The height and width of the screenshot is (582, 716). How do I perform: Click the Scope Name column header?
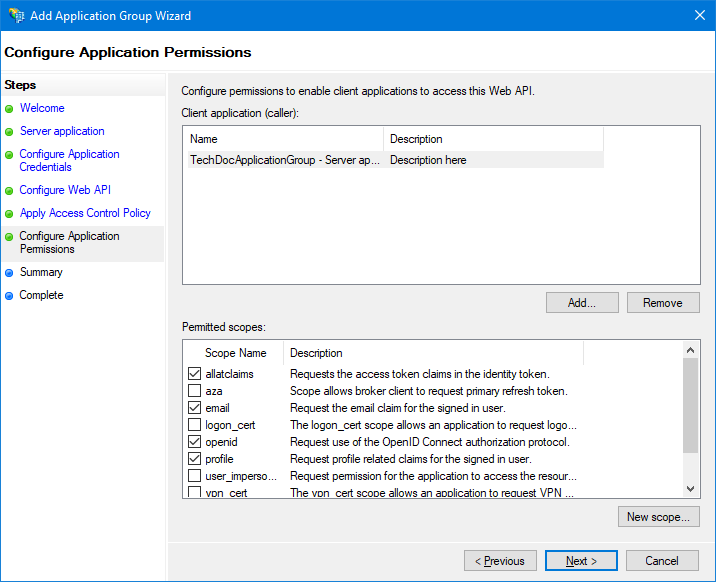[235, 353]
